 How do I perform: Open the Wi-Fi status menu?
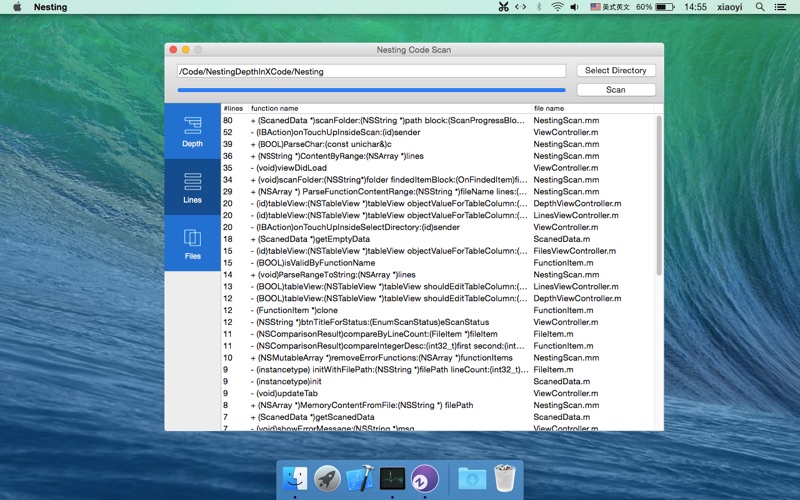557,7
